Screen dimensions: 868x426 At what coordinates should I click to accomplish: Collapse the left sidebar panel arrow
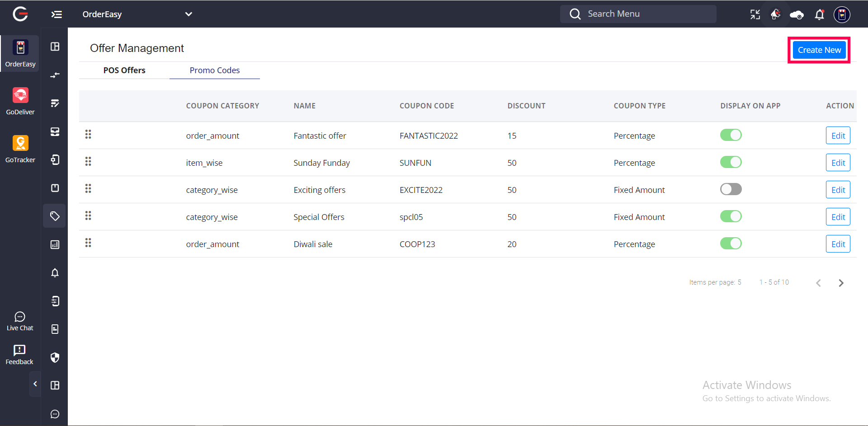(35, 384)
